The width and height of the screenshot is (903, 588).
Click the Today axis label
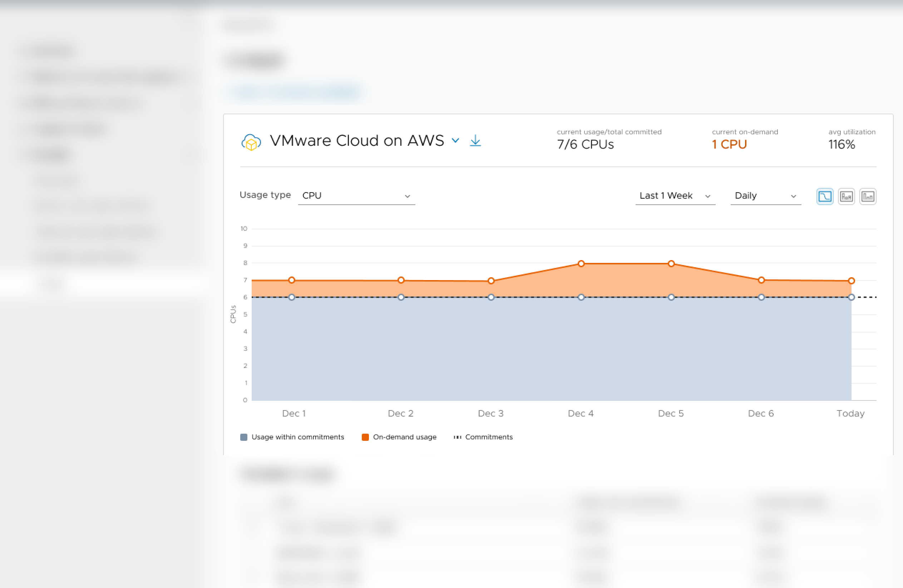click(851, 413)
